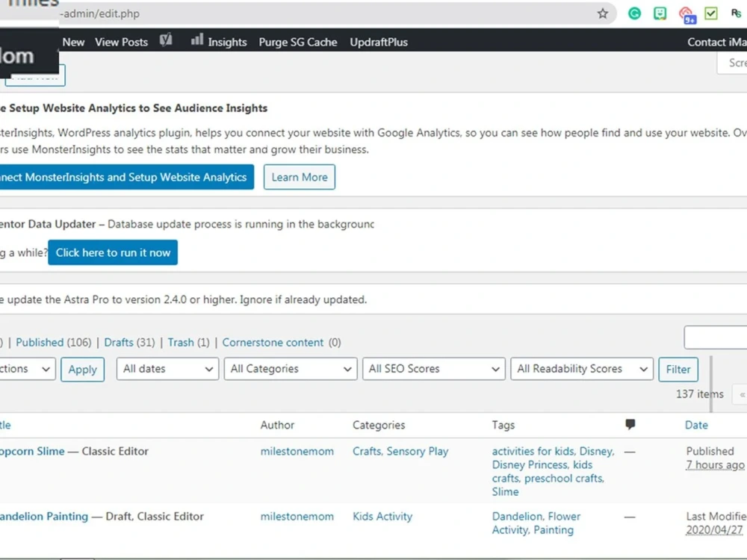The height and width of the screenshot is (560, 747).
Task: Open the red extension with 9+ badge
Action: 687,15
